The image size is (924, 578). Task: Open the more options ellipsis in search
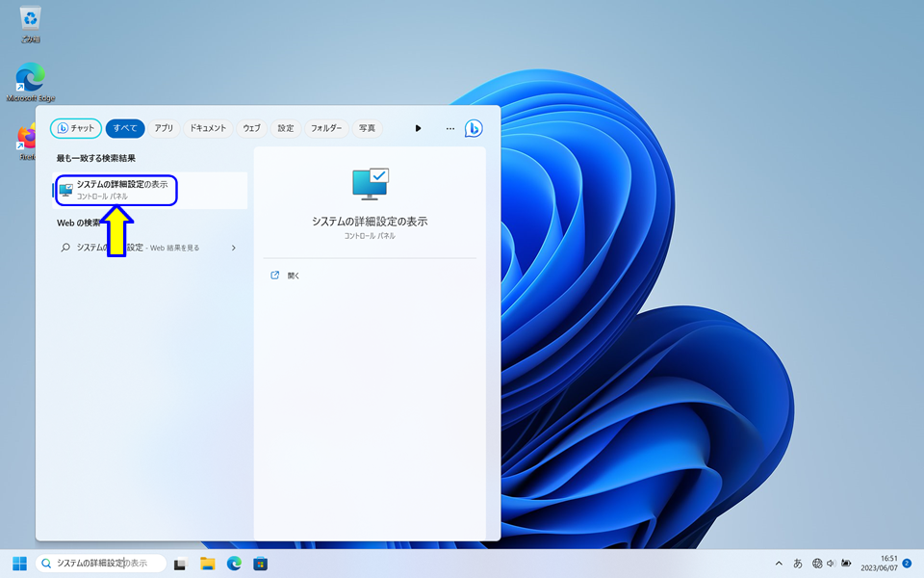(450, 128)
